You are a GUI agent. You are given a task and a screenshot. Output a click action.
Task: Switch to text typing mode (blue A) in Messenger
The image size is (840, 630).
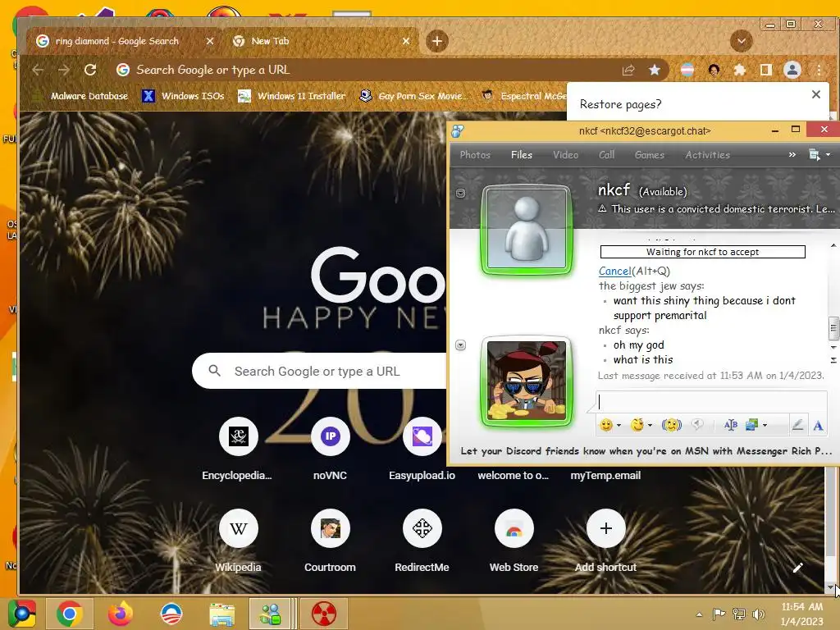click(818, 426)
